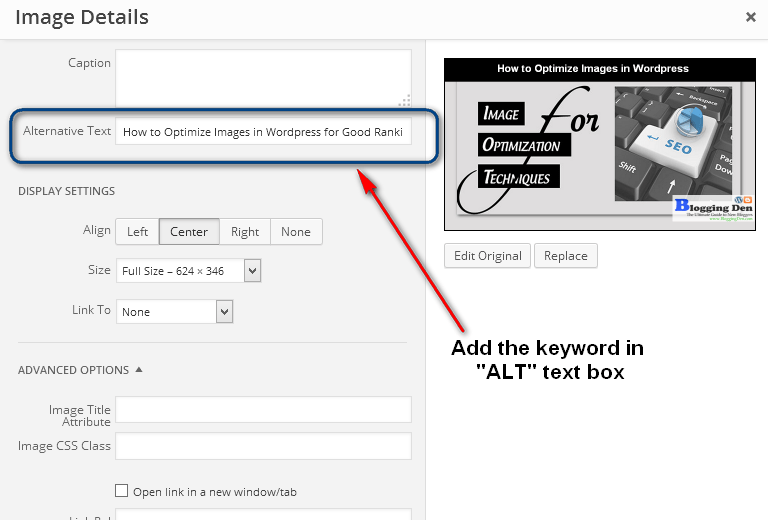Click the Edit Original button
This screenshot has height=520, width=768.
[x=487, y=256]
